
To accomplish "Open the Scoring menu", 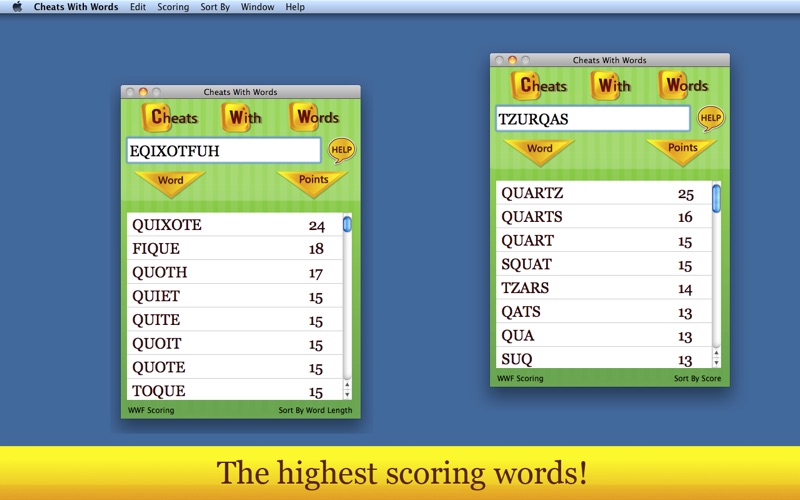I will 173,7.
